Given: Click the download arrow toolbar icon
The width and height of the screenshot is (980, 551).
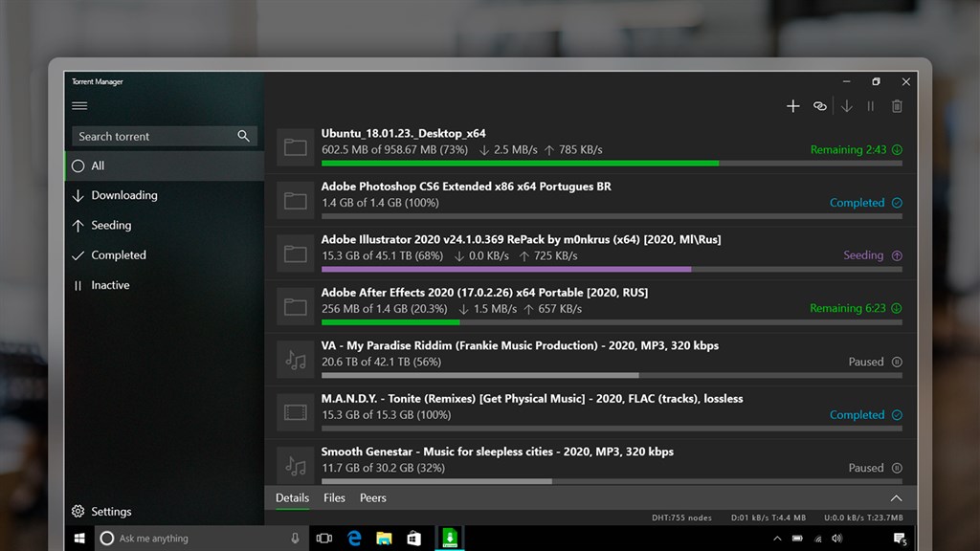Looking at the screenshot, I should point(846,106).
